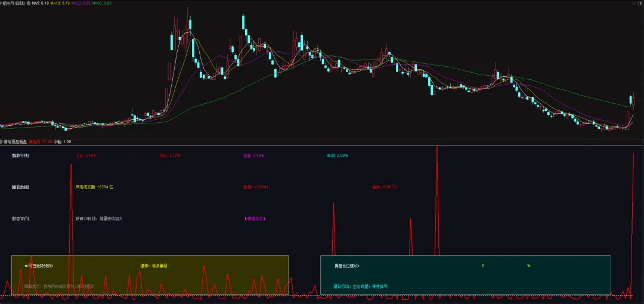Image resolution: width=644 pixels, height=304 pixels.
Task: Click the 操盘仓位建议 heading
Action: 346,266
